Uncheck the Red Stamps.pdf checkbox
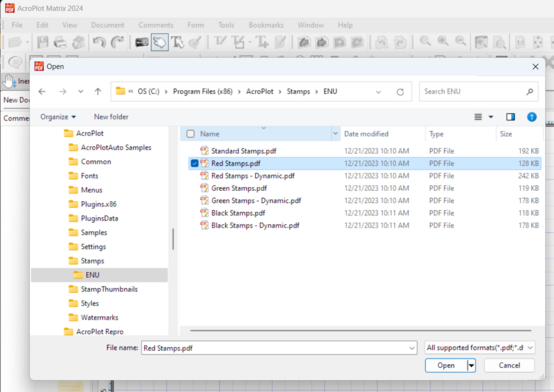Image resolution: width=554 pixels, height=392 pixels. click(x=194, y=163)
